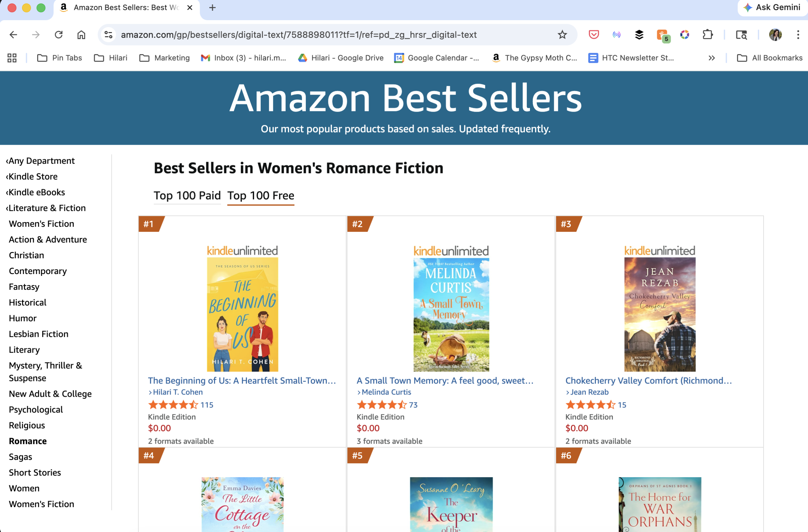
Task: Show more bookmarks with the overflow chevron
Action: pyautogui.click(x=712, y=58)
